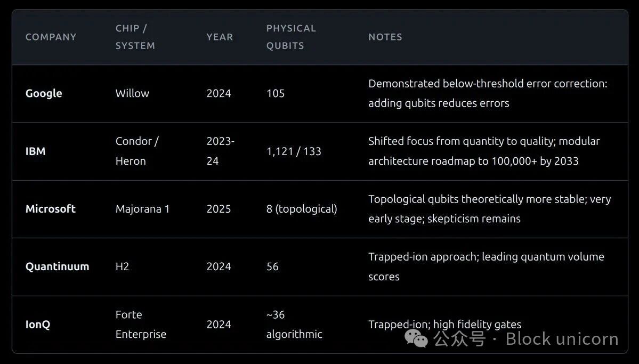Image resolution: width=639 pixels, height=364 pixels.
Task: Select the COMPANY column header
Action: 51,37
